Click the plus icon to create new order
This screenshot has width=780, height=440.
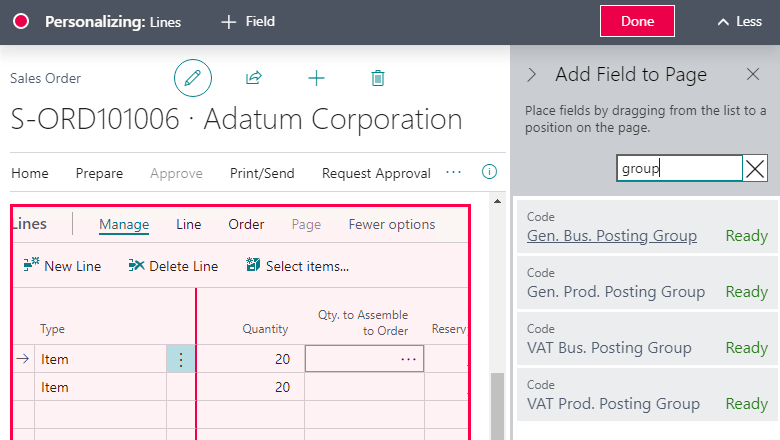316,77
